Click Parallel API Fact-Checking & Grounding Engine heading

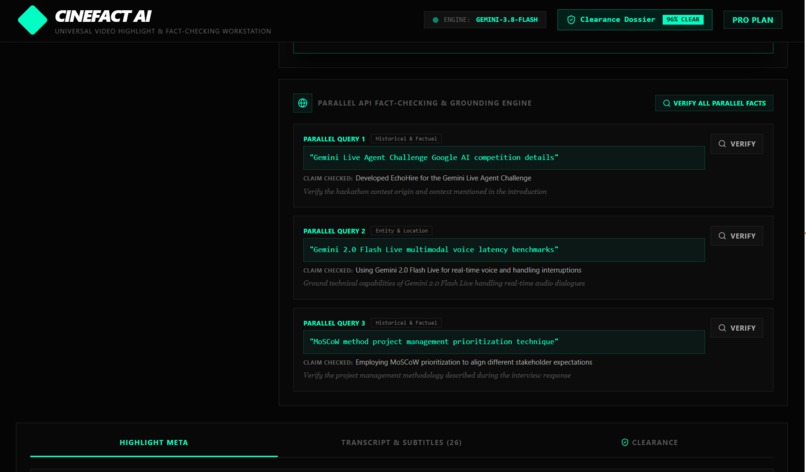tap(425, 103)
